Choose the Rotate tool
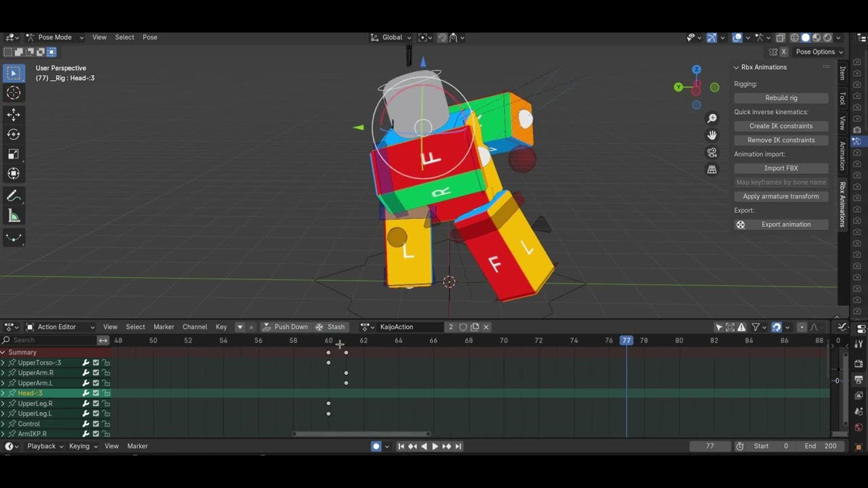Image resolution: width=868 pixels, height=488 pixels. [x=14, y=134]
